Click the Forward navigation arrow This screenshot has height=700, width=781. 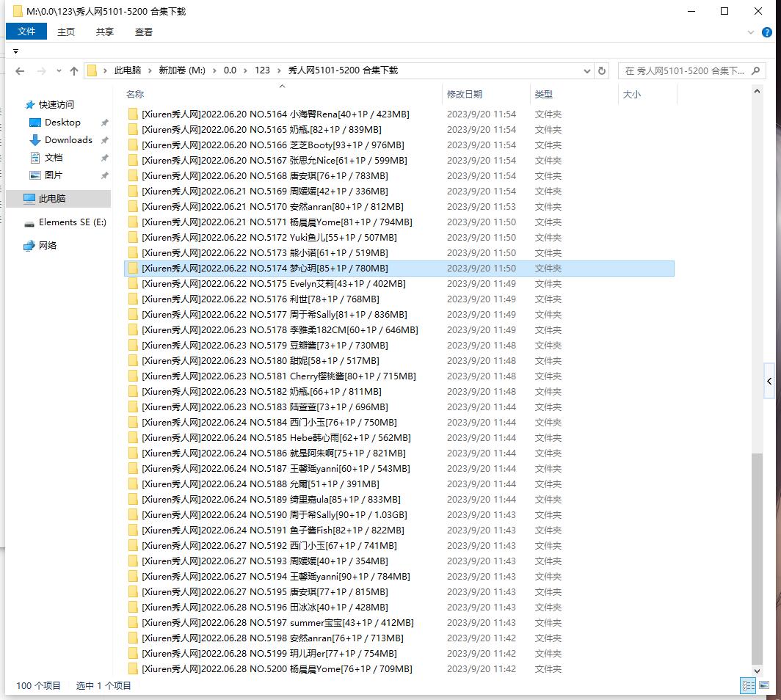[41, 71]
